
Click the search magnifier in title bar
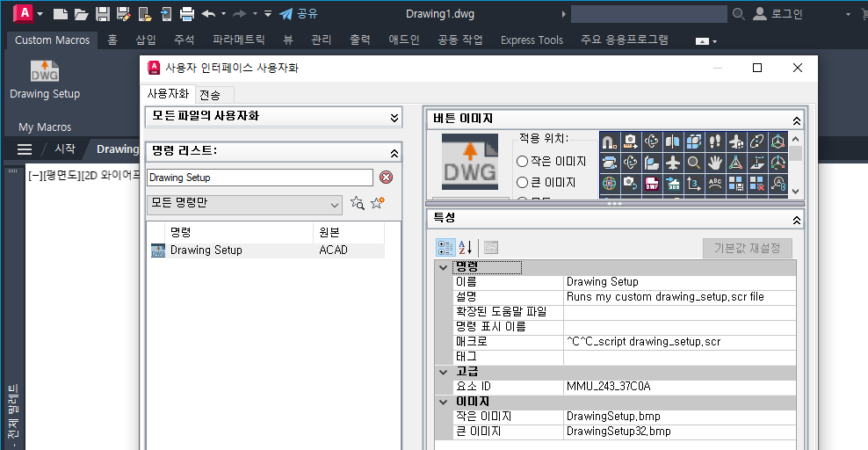739,14
